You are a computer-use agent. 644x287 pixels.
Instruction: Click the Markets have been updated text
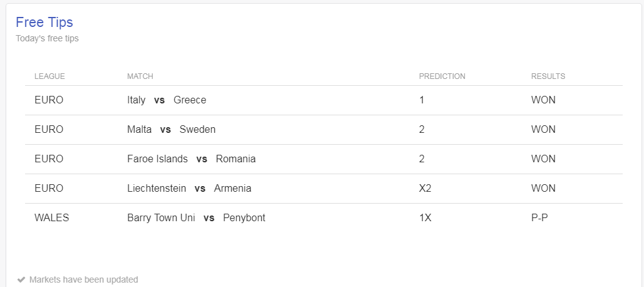point(84,279)
